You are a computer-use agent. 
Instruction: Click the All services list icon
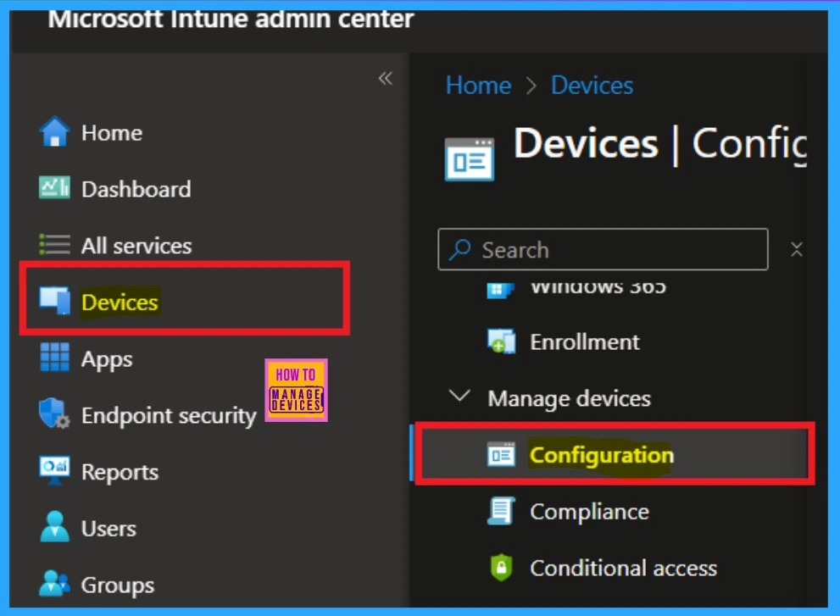click(54, 245)
